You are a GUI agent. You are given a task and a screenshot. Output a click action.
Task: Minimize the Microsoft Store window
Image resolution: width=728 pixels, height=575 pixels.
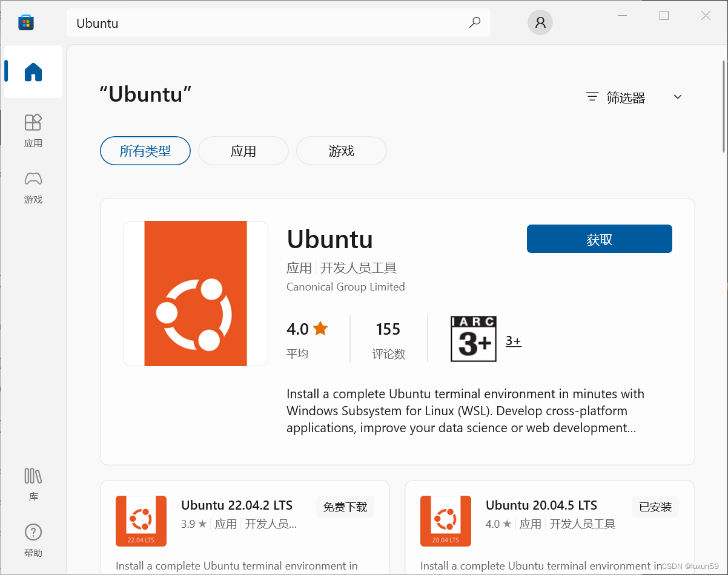pos(623,16)
